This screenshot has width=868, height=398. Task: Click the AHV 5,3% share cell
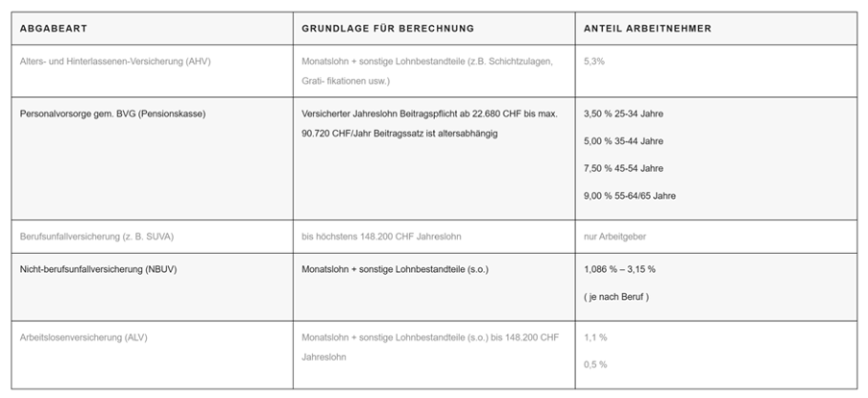(x=594, y=61)
